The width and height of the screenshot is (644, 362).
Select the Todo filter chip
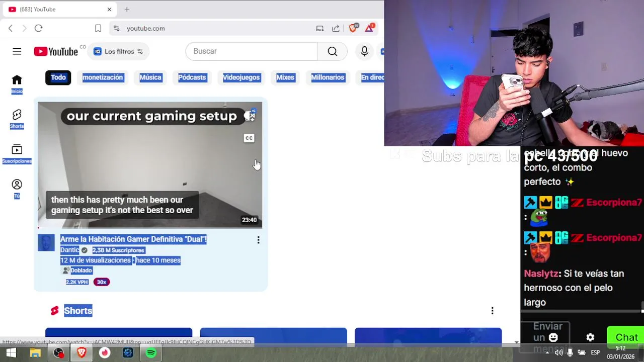click(58, 77)
